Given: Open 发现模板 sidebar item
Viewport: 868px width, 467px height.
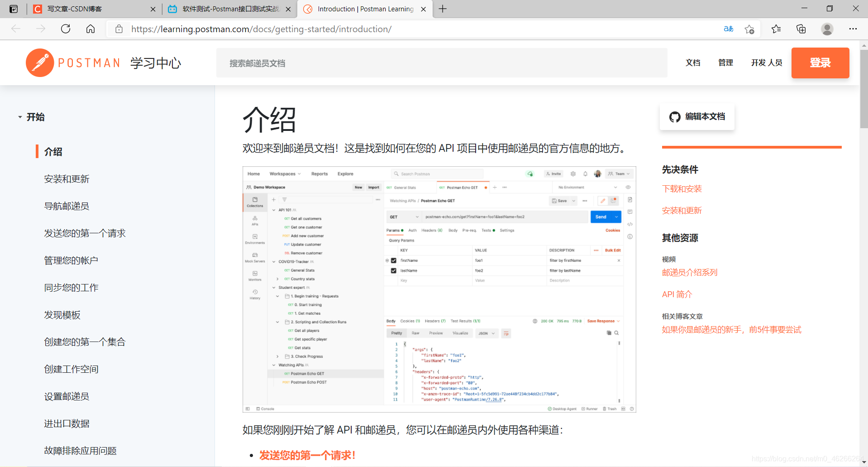Looking at the screenshot, I should [x=62, y=315].
